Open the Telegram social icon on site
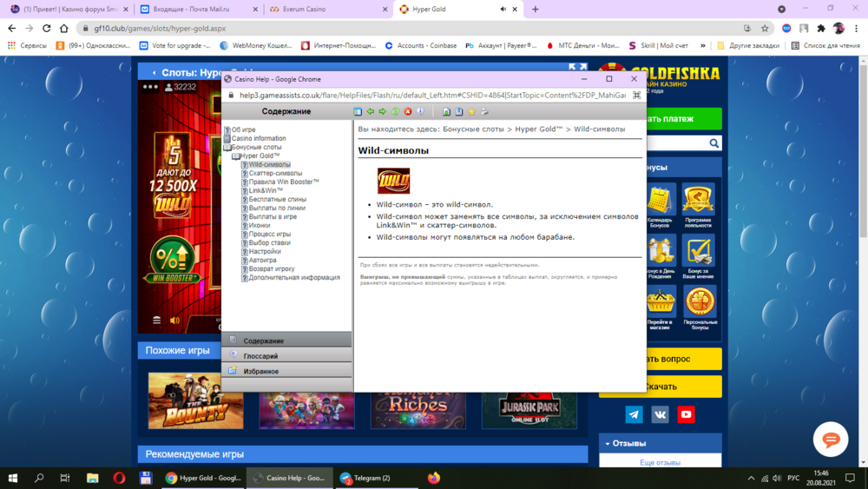The width and height of the screenshot is (868, 489). click(x=634, y=414)
